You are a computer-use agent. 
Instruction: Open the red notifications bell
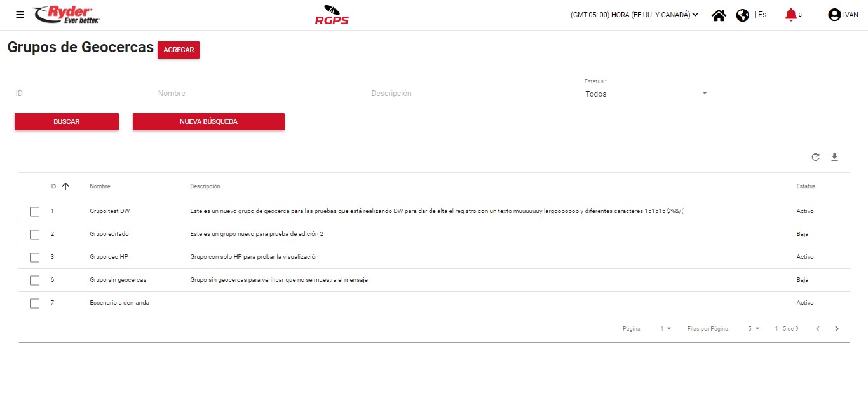point(790,15)
